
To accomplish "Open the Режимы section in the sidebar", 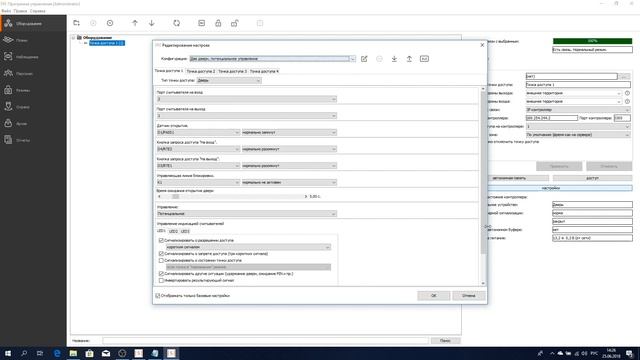I will [33, 90].
